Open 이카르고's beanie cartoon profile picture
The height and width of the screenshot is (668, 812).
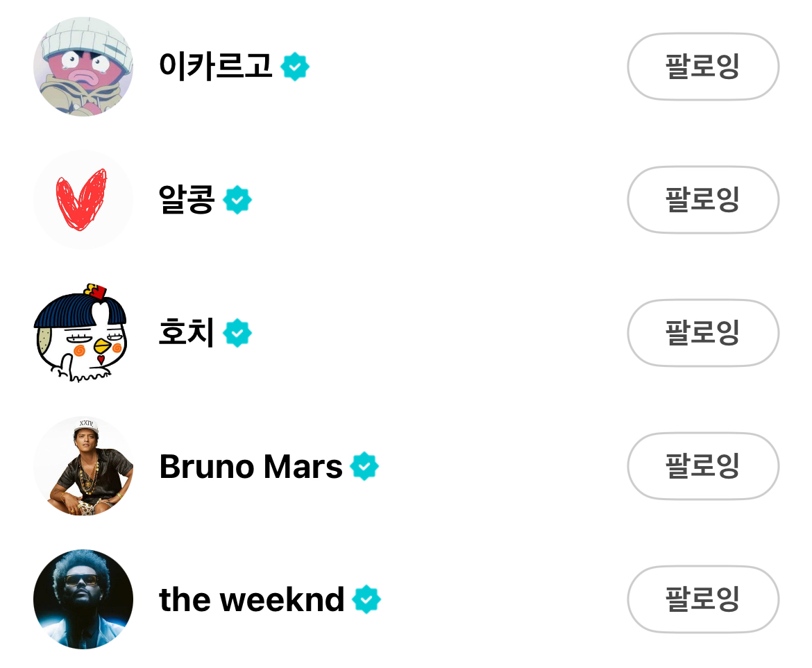83,67
